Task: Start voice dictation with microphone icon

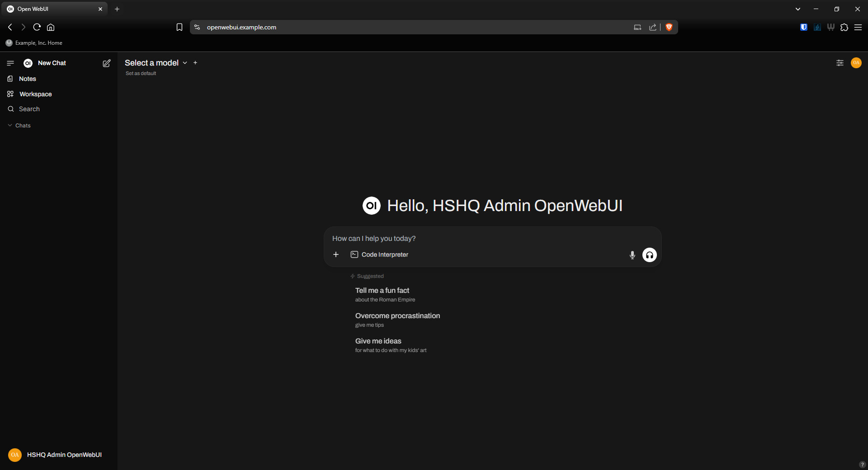Action: [x=632, y=255]
